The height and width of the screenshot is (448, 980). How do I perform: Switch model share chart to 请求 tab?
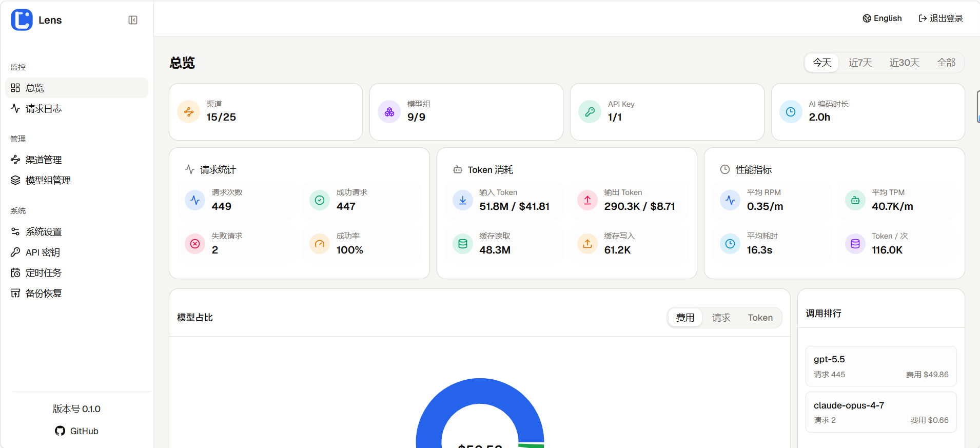(721, 318)
